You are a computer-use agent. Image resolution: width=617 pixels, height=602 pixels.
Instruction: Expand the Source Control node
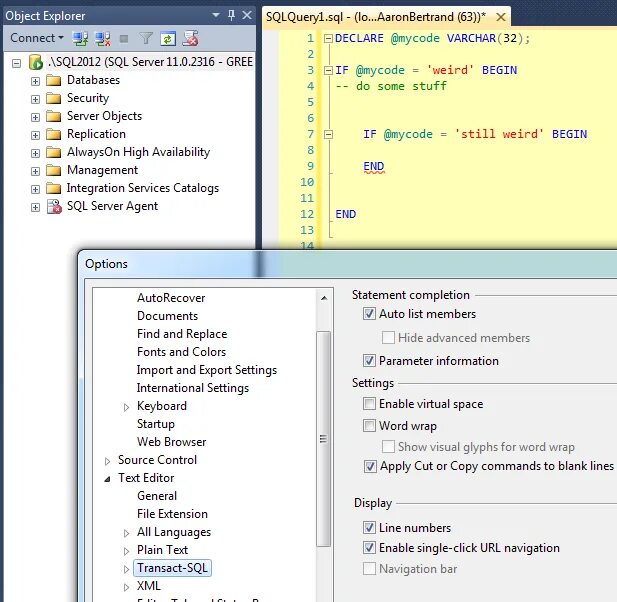tap(107, 461)
